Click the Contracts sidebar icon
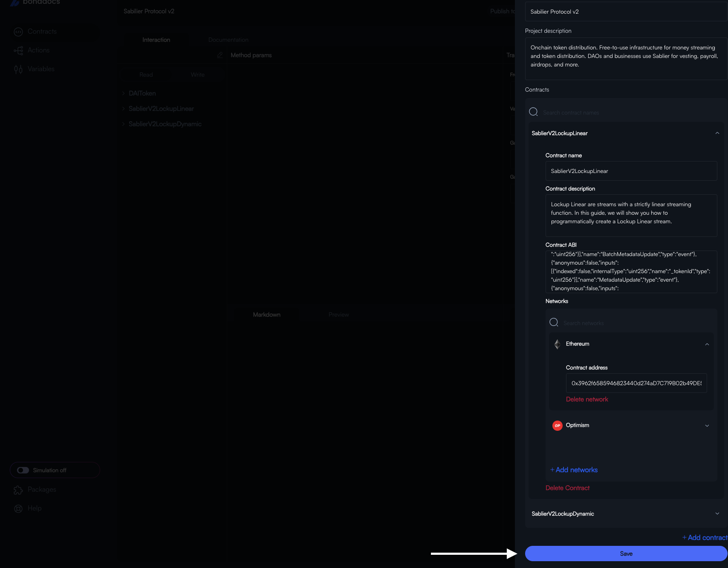Image resolution: width=728 pixels, height=568 pixels. 18,32
